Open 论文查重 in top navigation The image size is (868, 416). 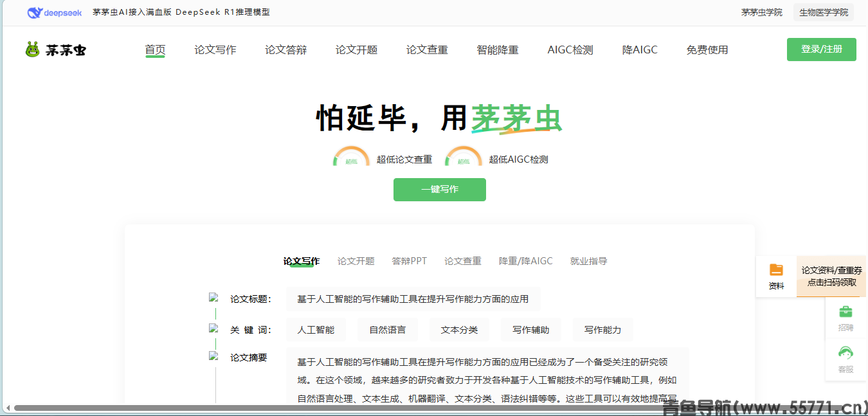(427, 50)
